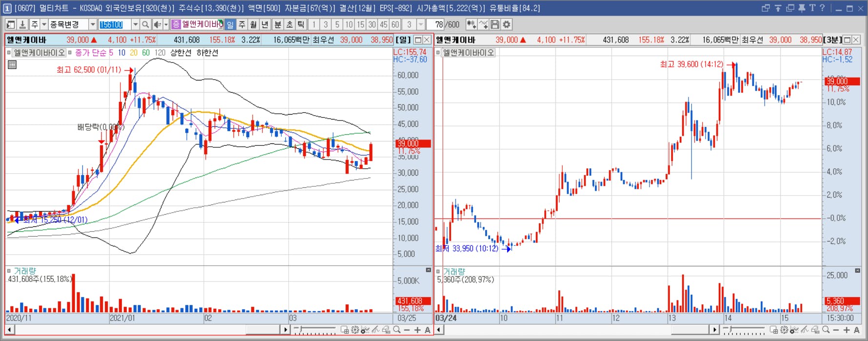Screen dimensions: 868x341
Task: Click the speaker sound icon in toolbar
Action: (157, 24)
